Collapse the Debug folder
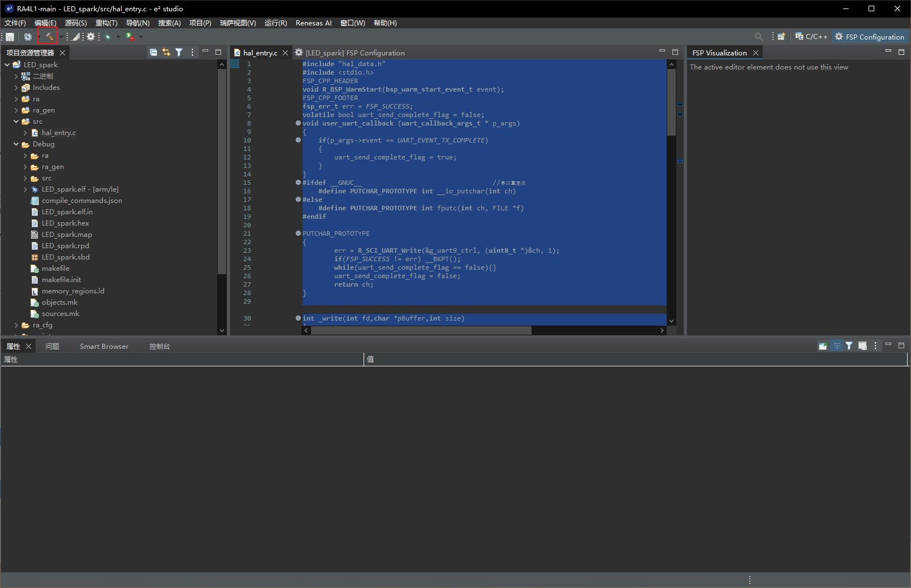The height and width of the screenshot is (588, 911). pos(16,144)
